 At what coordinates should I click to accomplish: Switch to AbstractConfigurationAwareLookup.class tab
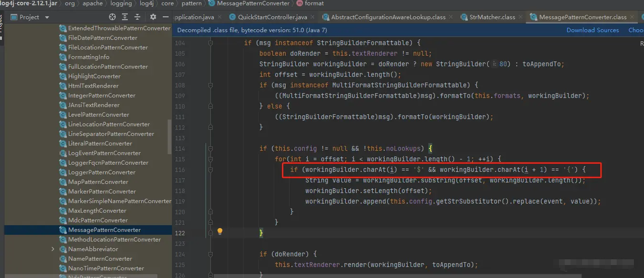click(388, 17)
